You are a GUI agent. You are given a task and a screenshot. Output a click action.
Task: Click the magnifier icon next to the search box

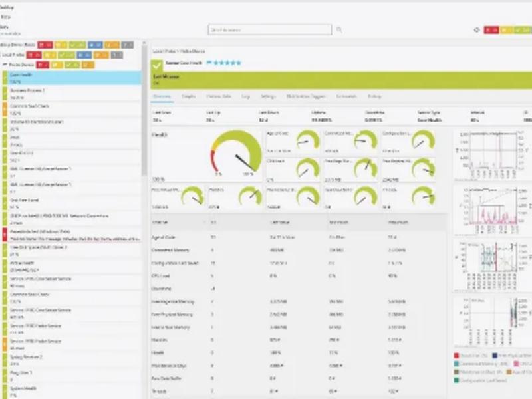(x=339, y=30)
